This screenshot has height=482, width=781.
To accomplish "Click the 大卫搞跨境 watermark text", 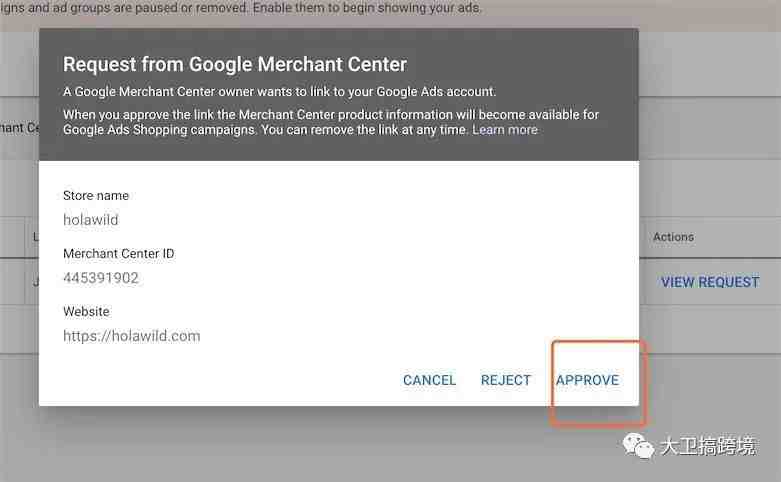I will point(708,446).
